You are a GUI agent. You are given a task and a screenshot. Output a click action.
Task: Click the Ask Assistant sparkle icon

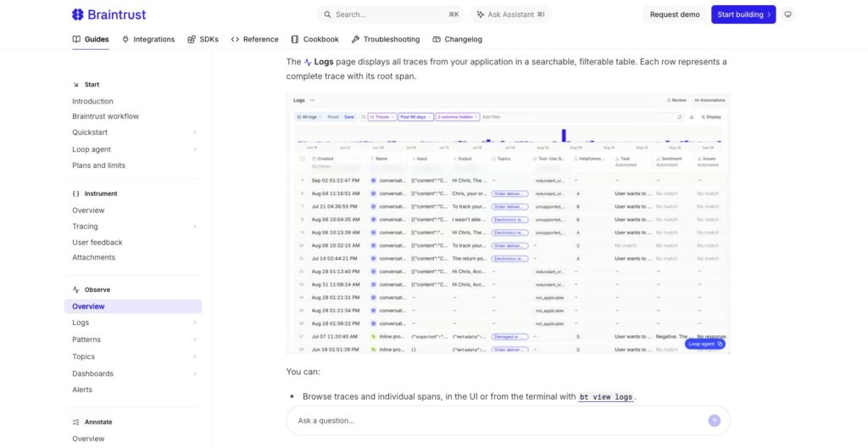pos(480,14)
